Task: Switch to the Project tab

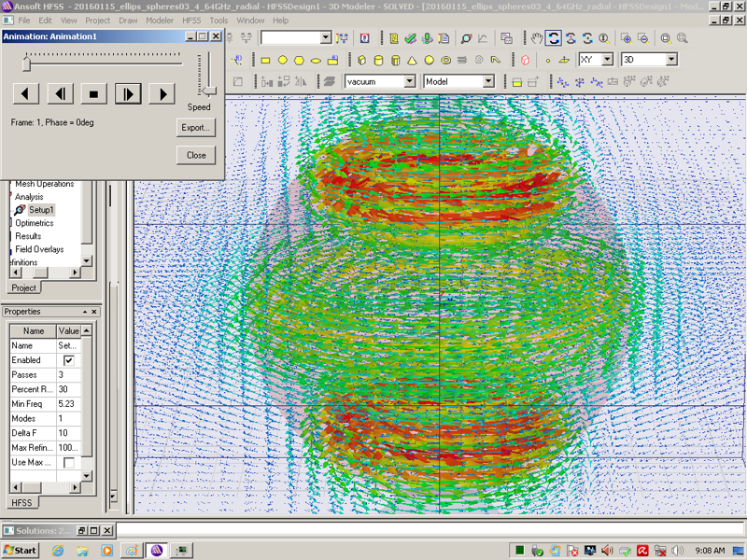Action: 24,287
